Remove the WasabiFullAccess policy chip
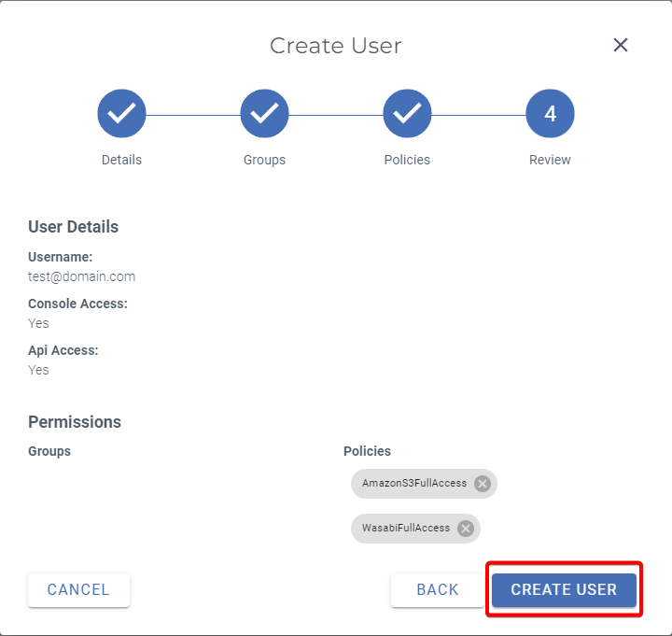This screenshot has height=636, width=672. click(x=466, y=529)
